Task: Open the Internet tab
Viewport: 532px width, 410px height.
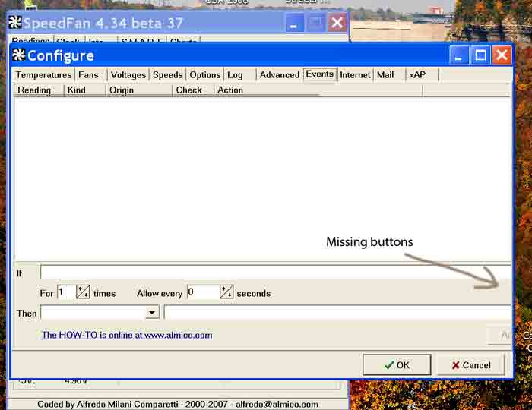Action: (355, 75)
